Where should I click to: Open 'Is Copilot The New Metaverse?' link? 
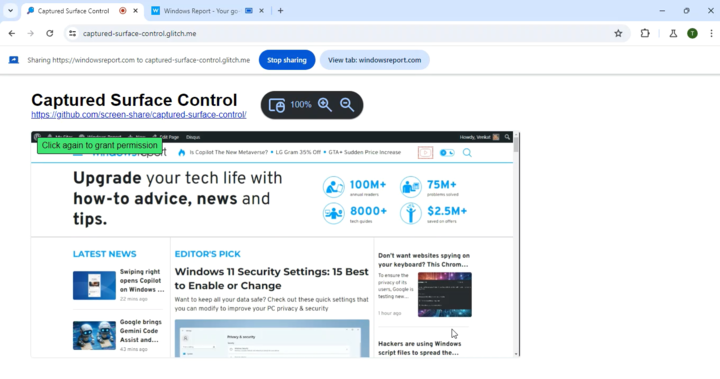click(229, 152)
